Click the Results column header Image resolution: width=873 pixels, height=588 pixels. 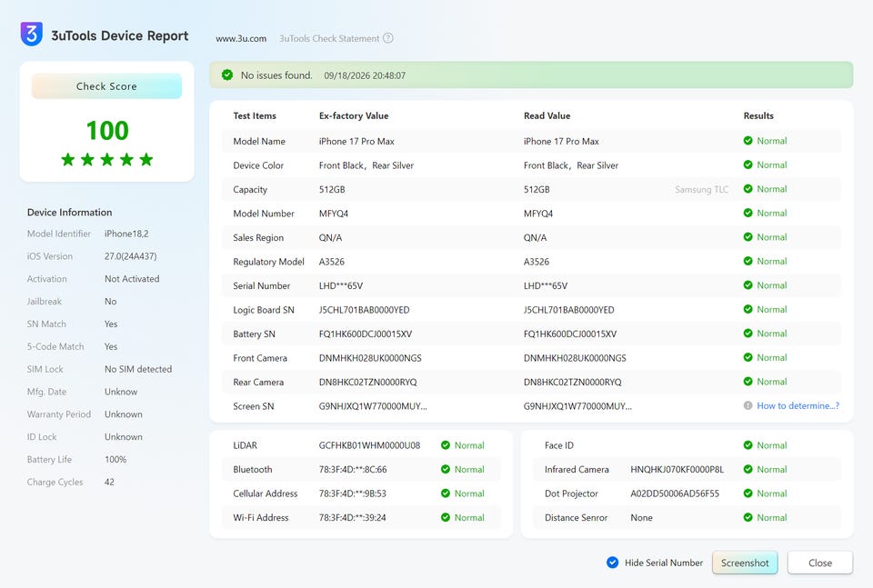point(758,115)
